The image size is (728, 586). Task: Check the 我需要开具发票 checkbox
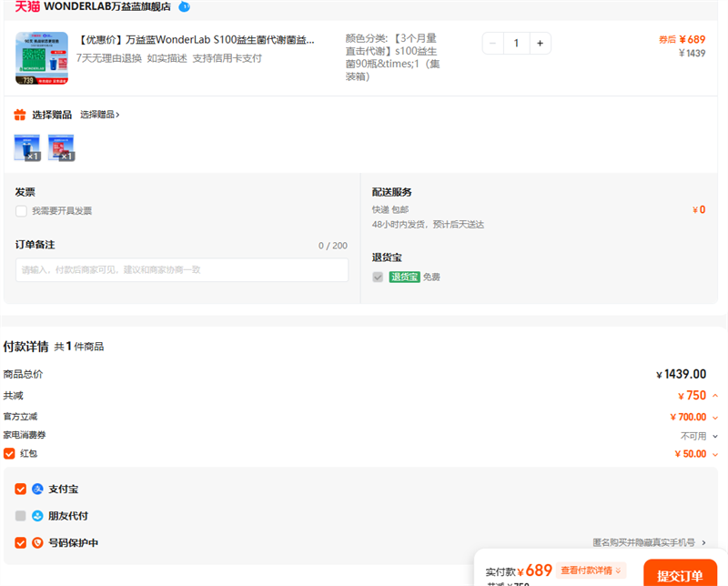(21, 211)
